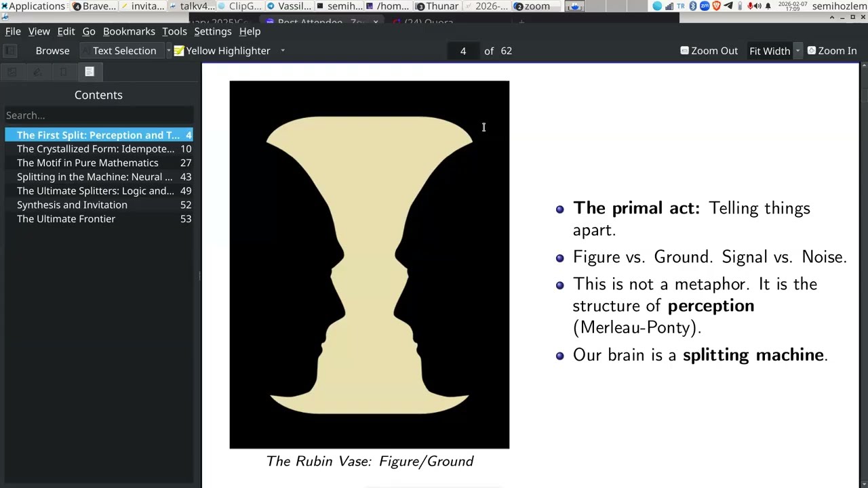Screen dimensions: 868x488
Task: Open the Go menu
Action: point(89,31)
